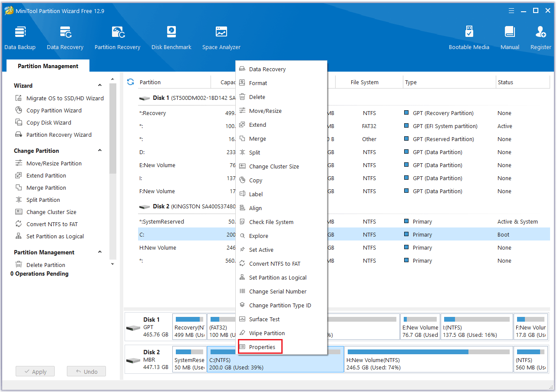Viewport: 557px width, 392px height.
Task: Create Bootable Media
Action: [x=469, y=38]
